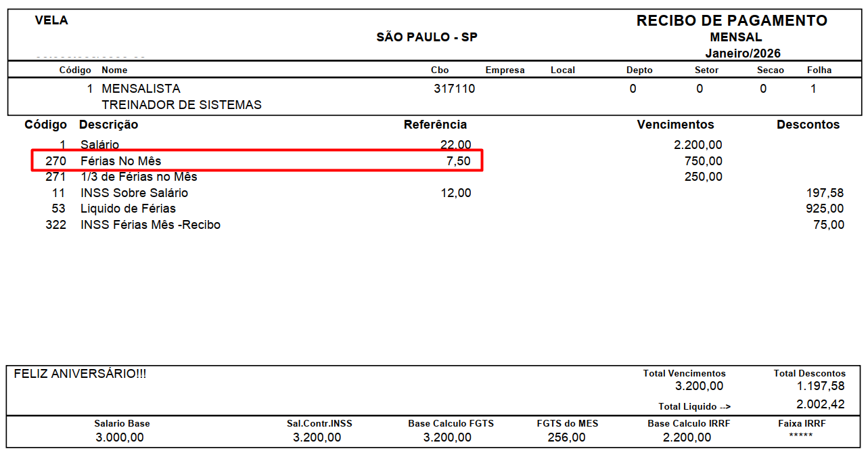
Task: Click the INSS Férias discount 75,00
Action: pyautogui.click(x=829, y=225)
